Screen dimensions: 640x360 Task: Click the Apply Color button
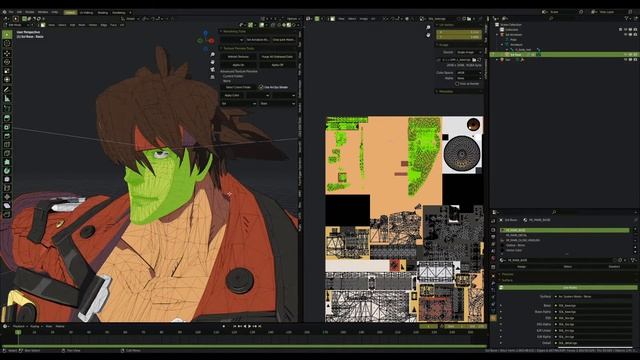tap(232, 95)
